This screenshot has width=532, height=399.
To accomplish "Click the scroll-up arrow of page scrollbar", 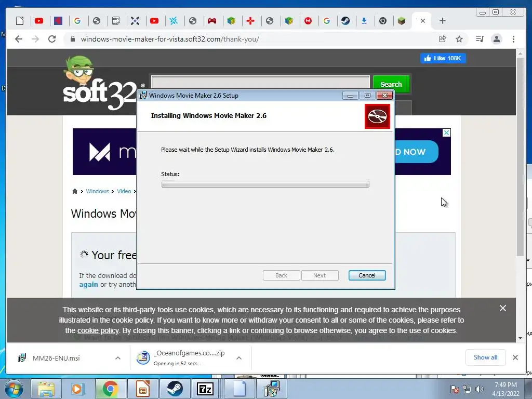I will click(520, 54).
